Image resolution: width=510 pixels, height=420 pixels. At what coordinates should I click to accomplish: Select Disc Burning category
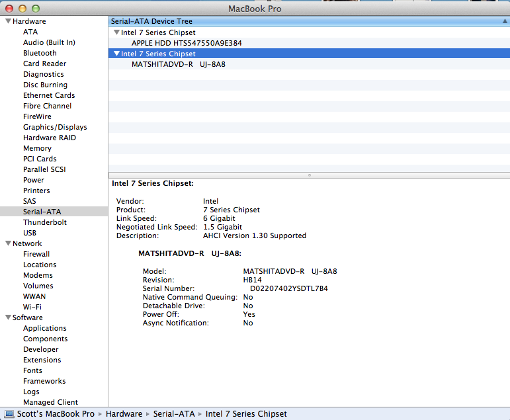pos(45,85)
